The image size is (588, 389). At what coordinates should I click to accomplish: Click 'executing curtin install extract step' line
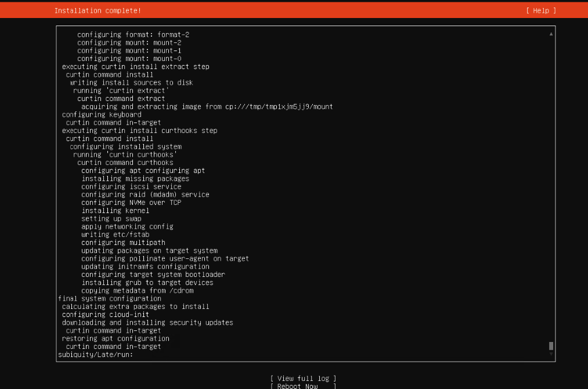(135, 67)
